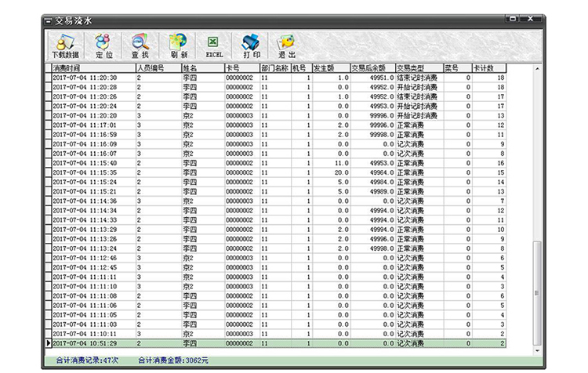Click the 交易类型 column header
Viewport: 588px width, 373px height.
419,68
